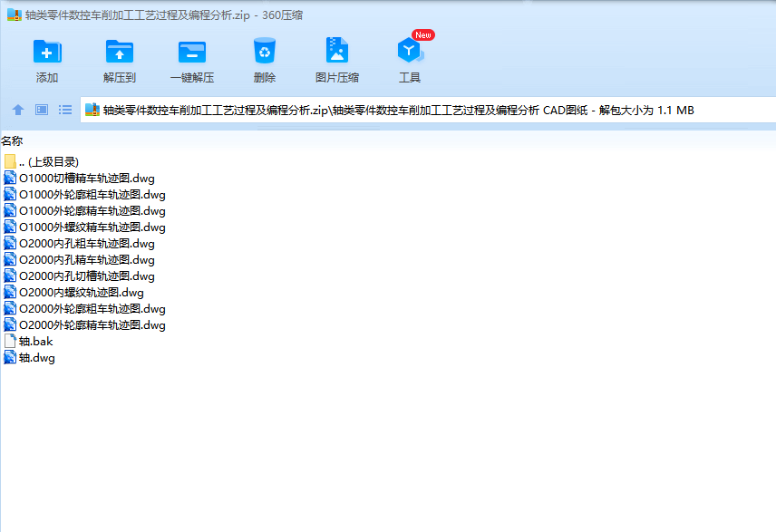Switch to list view icon
776x532 pixels.
click(65, 110)
